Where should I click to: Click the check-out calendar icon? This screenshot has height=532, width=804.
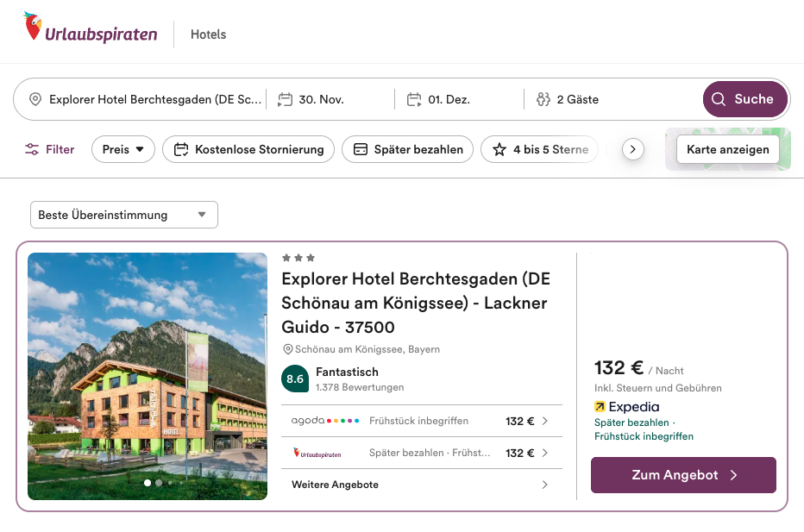click(x=414, y=99)
